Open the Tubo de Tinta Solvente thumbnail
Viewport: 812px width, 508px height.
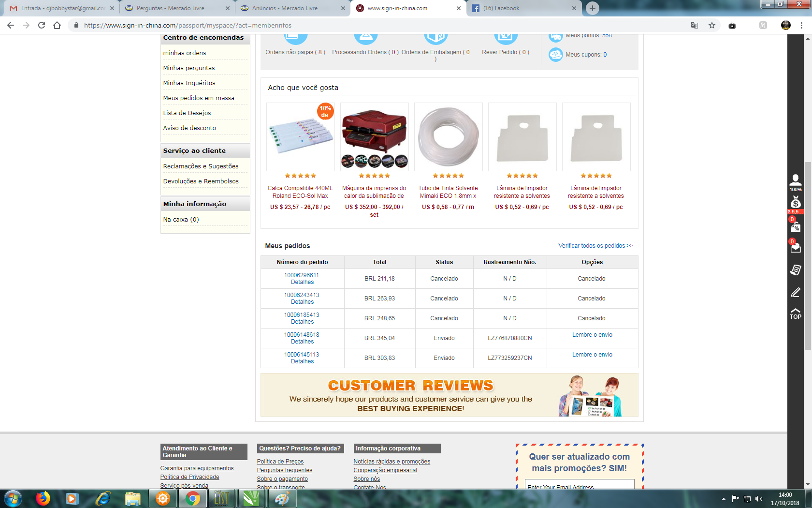click(x=448, y=137)
